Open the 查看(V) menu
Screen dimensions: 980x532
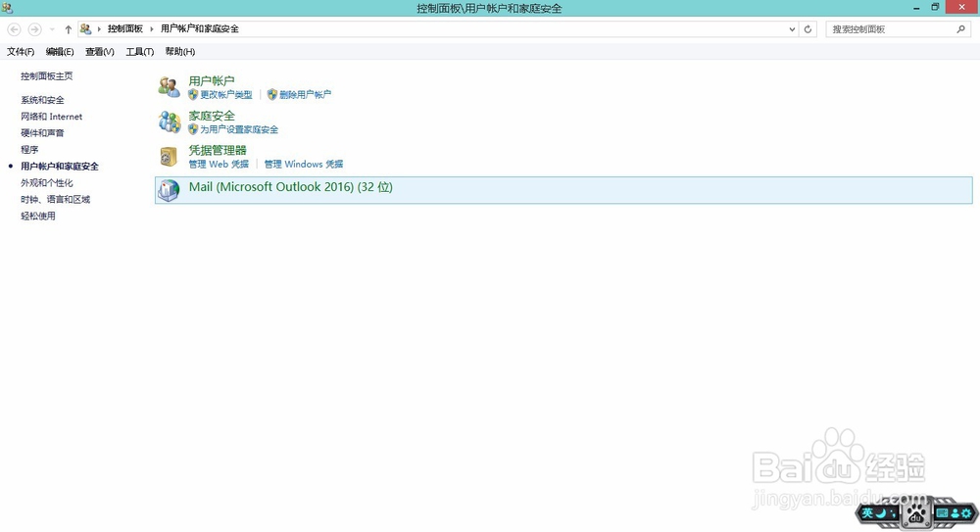pos(100,52)
